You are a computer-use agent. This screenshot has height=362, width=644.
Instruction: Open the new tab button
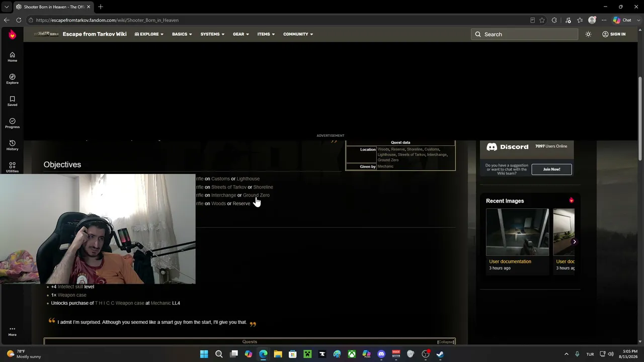click(x=101, y=7)
